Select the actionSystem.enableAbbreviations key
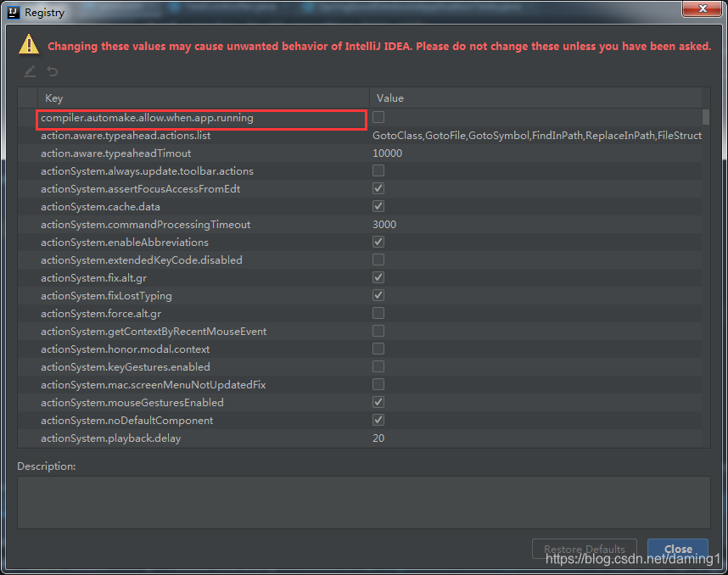The image size is (728, 575). [x=125, y=243]
